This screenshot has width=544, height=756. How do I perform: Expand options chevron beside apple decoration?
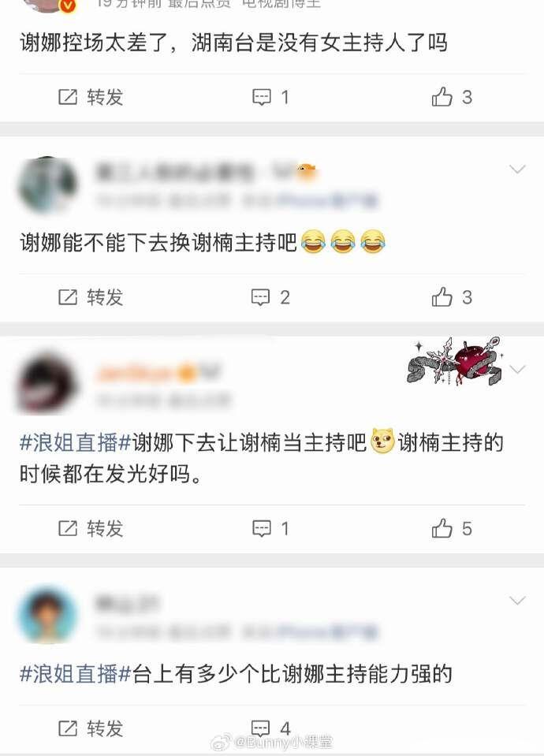click(x=517, y=370)
